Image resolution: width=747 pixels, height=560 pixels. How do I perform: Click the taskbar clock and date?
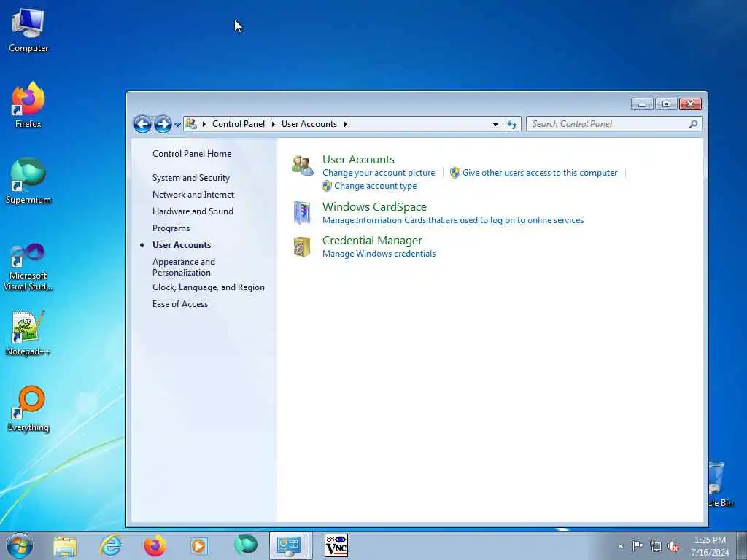[710, 546]
